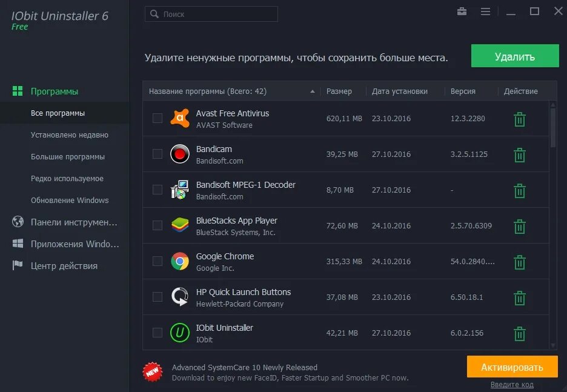Viewport: 567px width, 392px height.
Task: Open the toolbox icon in the title bar
Action: pos(462,12)
